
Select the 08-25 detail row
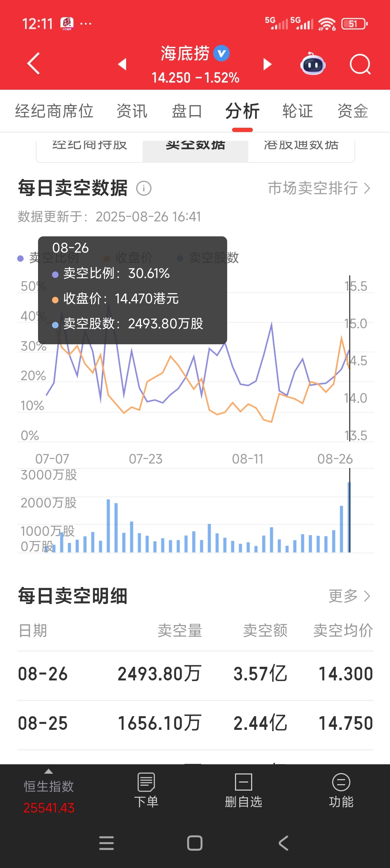[195, 723]
